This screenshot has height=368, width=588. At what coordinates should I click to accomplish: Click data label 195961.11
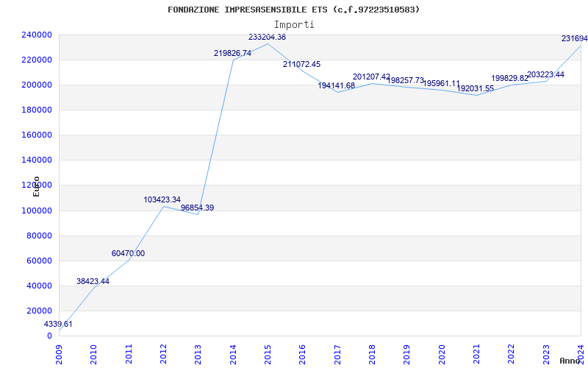442,83
